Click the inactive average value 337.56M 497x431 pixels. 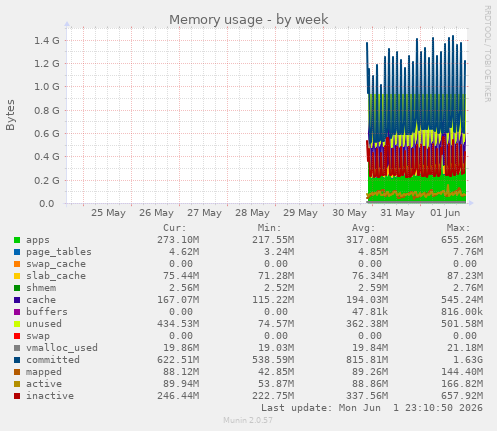click(x=367, y=396)
